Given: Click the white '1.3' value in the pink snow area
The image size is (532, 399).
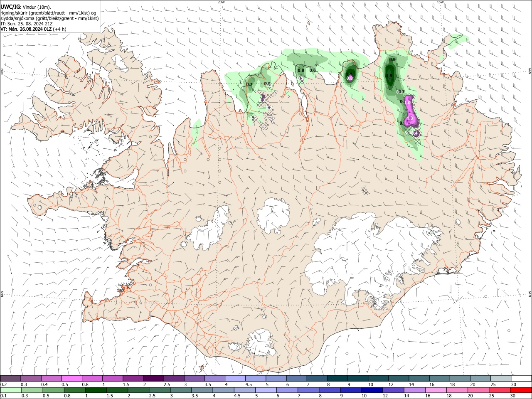Looking at the screenshot, I should [409, 118].
